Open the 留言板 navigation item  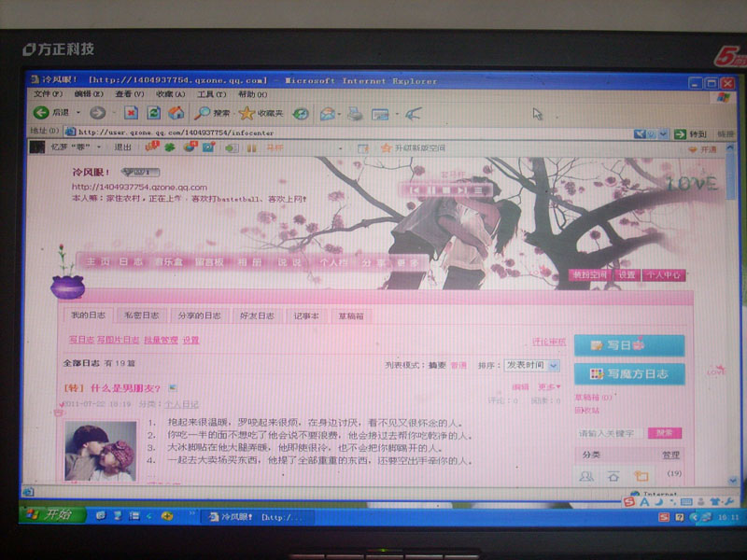pyautogui.click(x=209, y=261)
